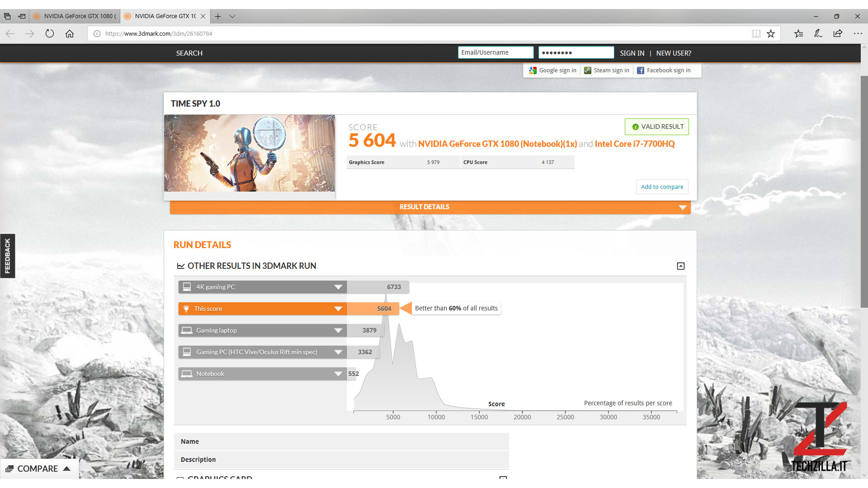Screen dimensions: 868x488
Task: Expand the COMPARE panel
Action: pyautogui.click(x=39, y=469)
